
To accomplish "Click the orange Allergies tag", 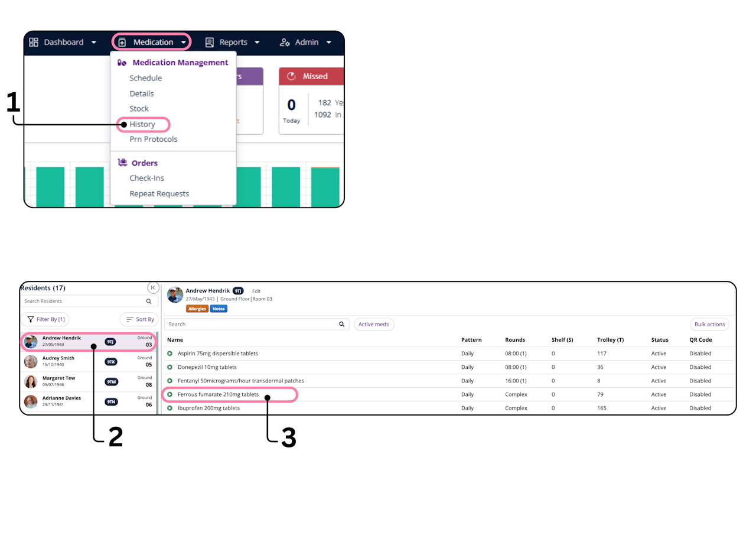I will pyautogui.click(x=197, y=309).
